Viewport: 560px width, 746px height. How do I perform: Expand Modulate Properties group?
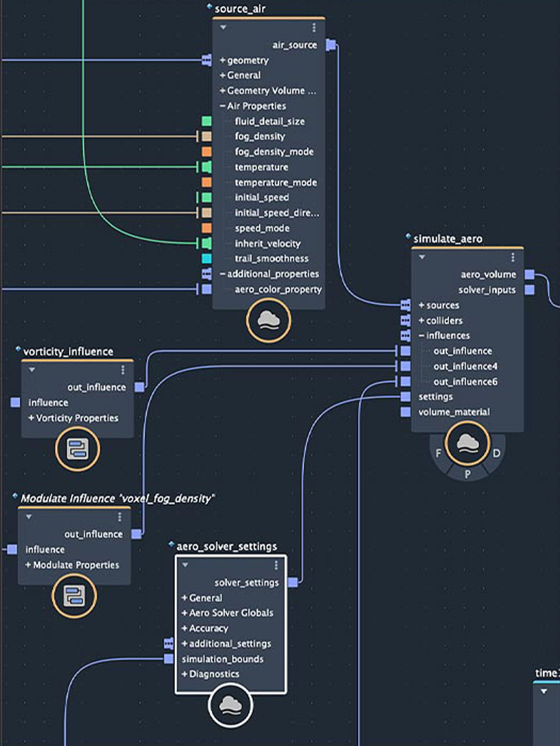(x=28, y=565)
